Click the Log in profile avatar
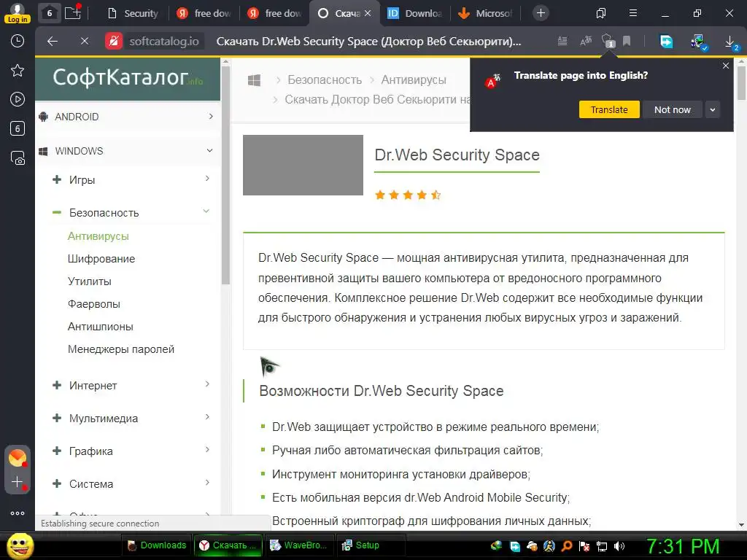The image size is (747, 560). [x=18, y=13]
